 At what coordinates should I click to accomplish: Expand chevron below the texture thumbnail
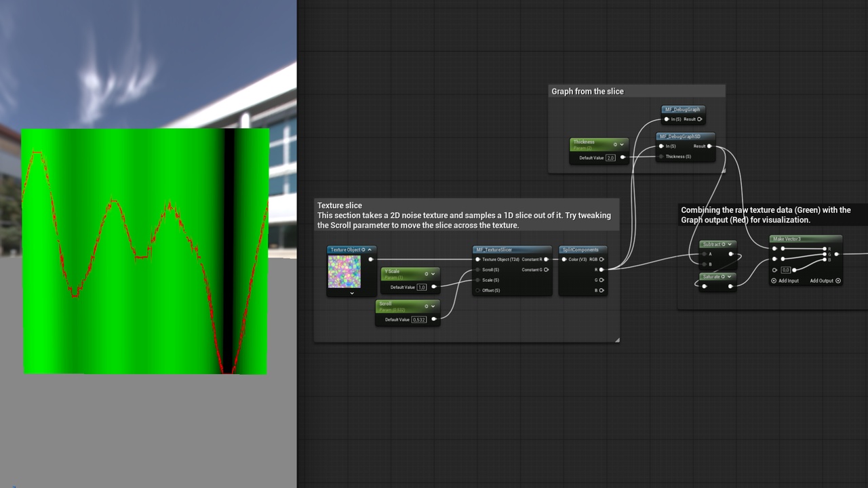pyautogui.click(x=351, y=293)
